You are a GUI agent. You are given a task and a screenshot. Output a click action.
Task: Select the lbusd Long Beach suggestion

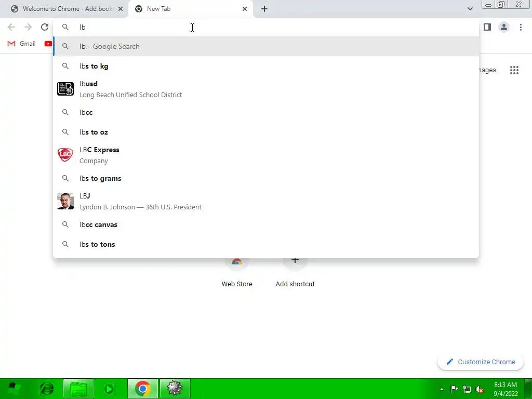point(266,89)
